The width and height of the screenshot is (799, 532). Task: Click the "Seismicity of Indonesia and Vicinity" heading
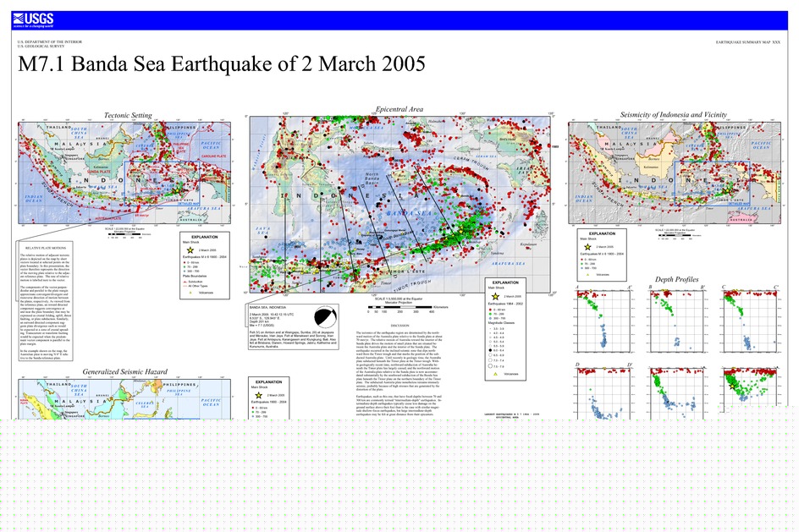pos(674,115)
